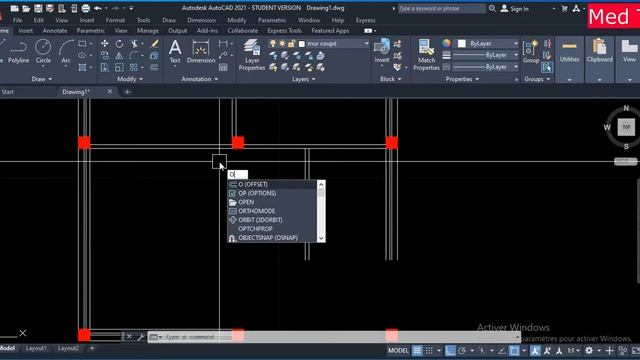The width and height of the screenshot is (640, 360).
Task: Expand the Annotation panel
Action: point(200,79)
